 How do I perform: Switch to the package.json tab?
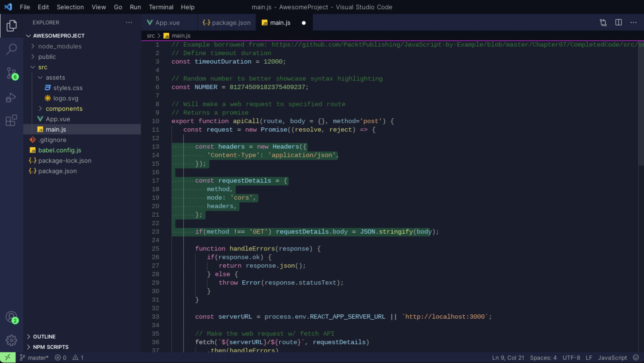(227, 23)
